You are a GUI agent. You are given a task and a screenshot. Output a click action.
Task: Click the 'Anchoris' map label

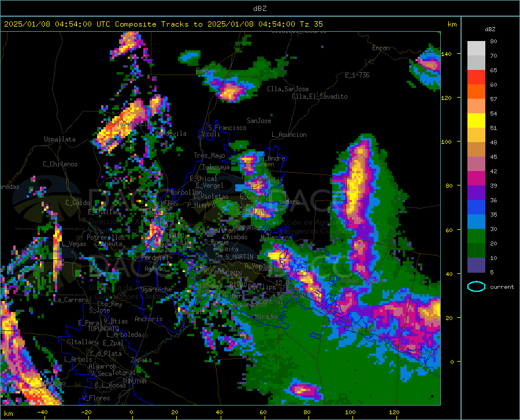coord(148,319)
